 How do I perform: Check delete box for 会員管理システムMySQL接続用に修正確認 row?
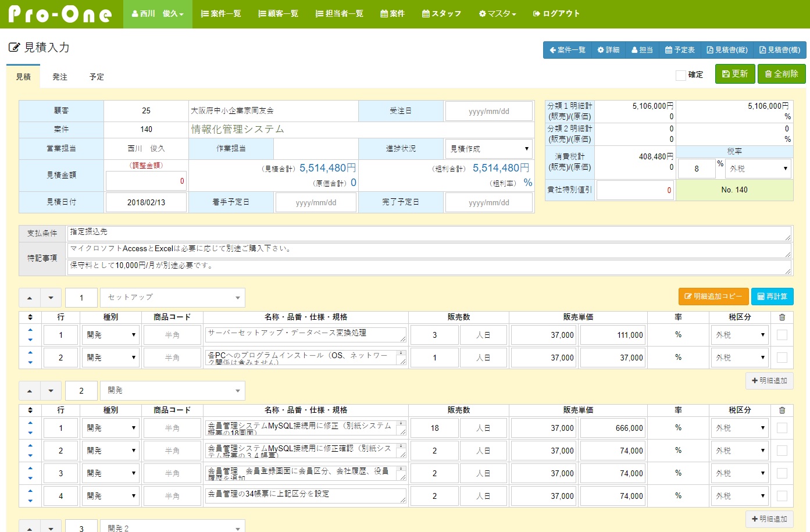click(x=782, y=451)
